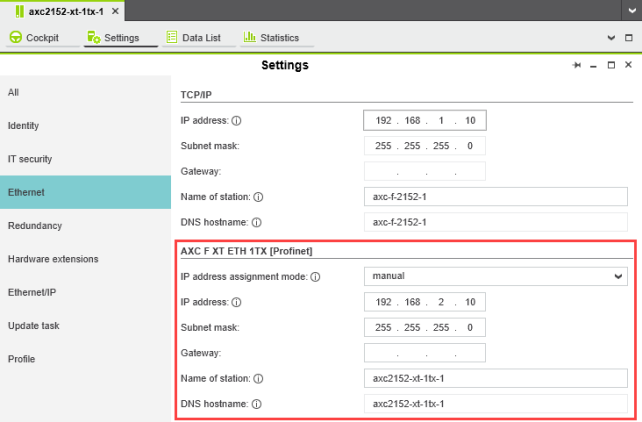Viewport: 642px width, 422px height.
Task: Maximize the Settings panel
Action: click(x=611, y=65)
